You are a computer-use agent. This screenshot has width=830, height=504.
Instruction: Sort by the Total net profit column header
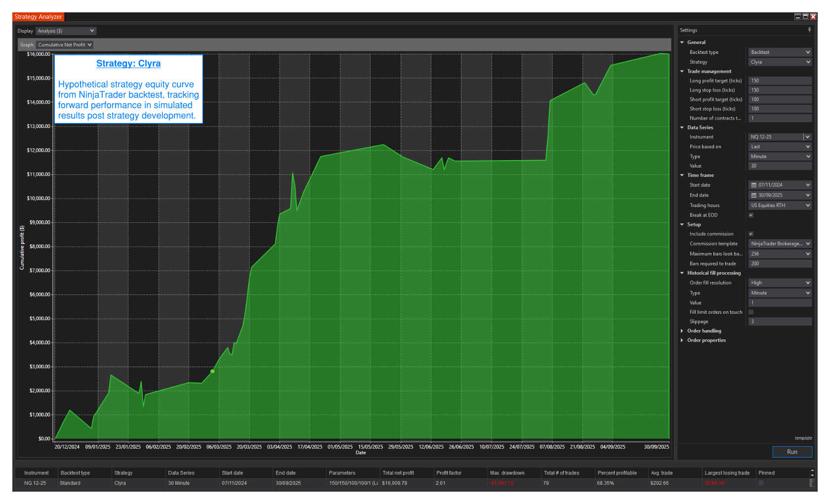tap(398, 473)
